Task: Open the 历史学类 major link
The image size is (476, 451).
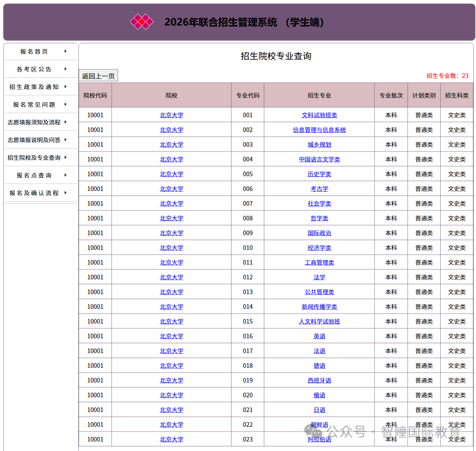Action: point(319,174)
